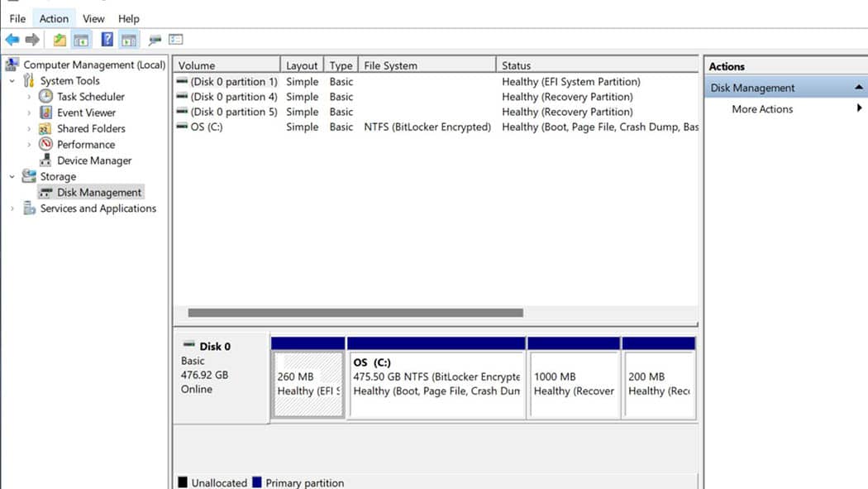The image size is (868, 489).
Task: Open the View menu
Action: [93, 19]
